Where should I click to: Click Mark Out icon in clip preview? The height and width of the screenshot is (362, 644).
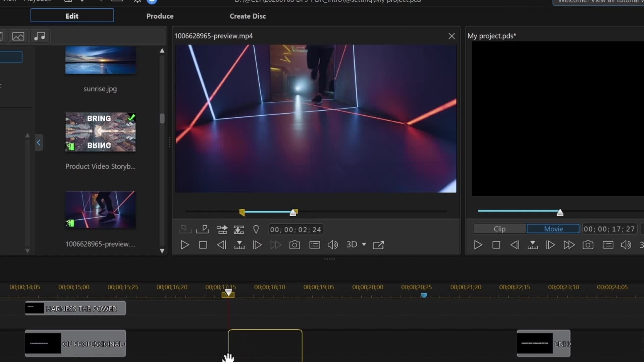202,230
